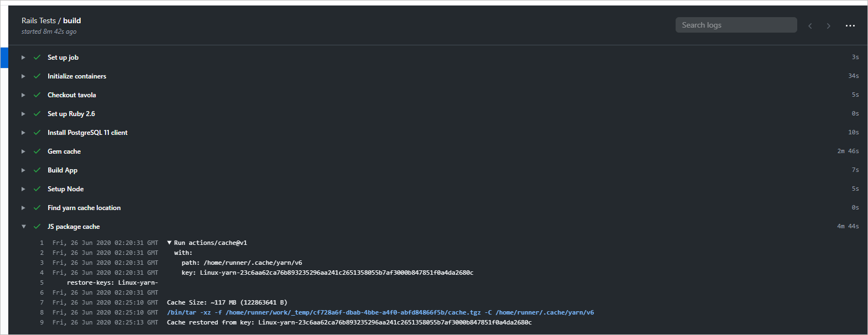Click the success checkmark next to Build App
The height and width of the screenshot is (335, 868).
coord(37,170)
